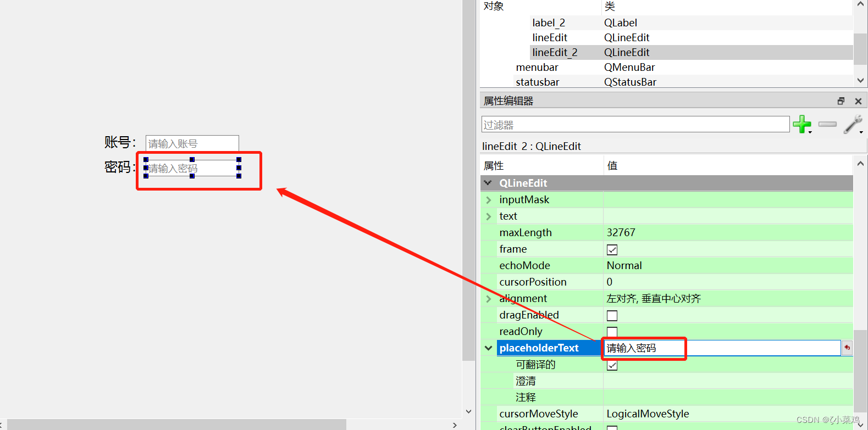Image resolution: width=868 pixels, height=430 pixels.
Task: Select the echoMode property row
Action: pos(666,265)
